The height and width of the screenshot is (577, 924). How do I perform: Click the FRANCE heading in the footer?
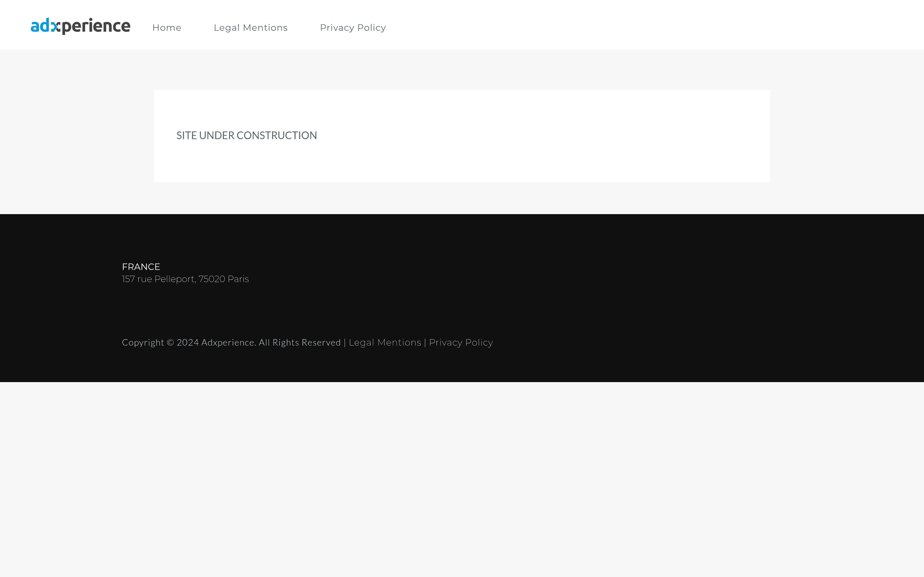(x=141, y=267)
